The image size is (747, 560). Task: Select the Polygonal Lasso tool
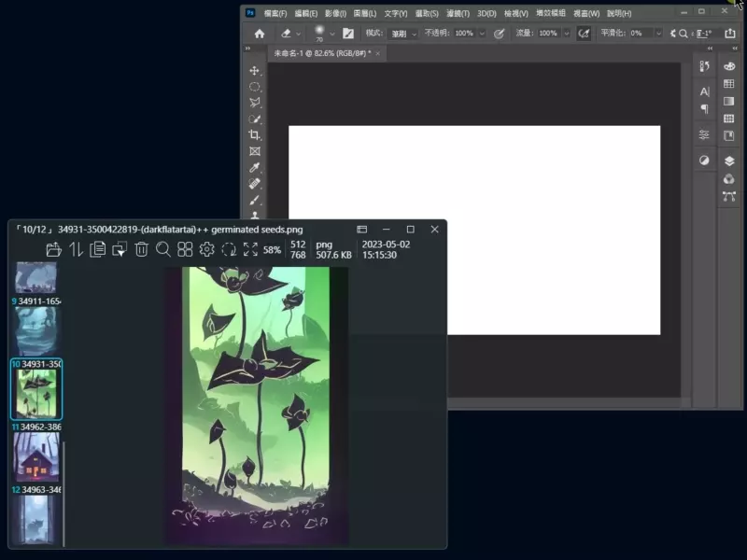pos(254,103)
